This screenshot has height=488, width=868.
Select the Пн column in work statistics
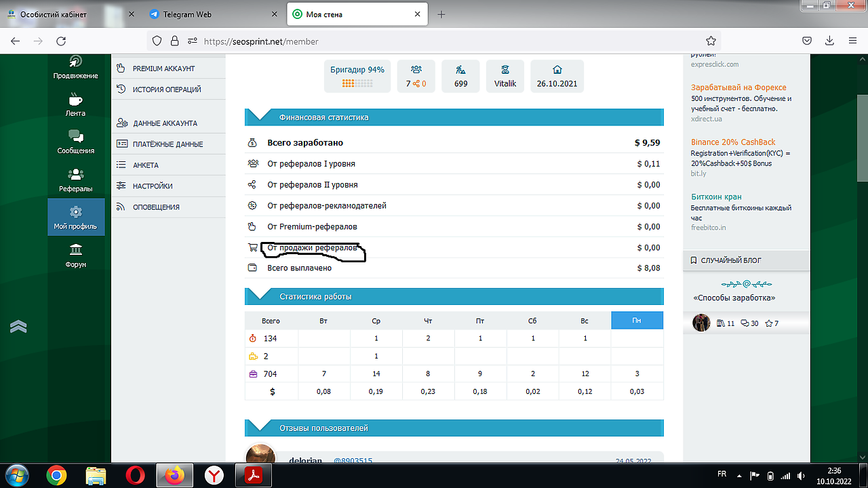637,321
